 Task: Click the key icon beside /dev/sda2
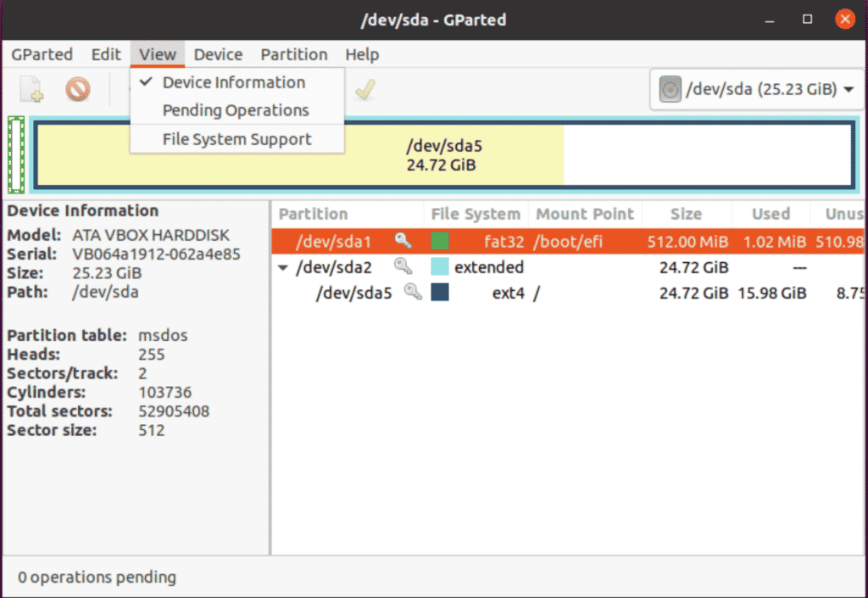[403, 266]
